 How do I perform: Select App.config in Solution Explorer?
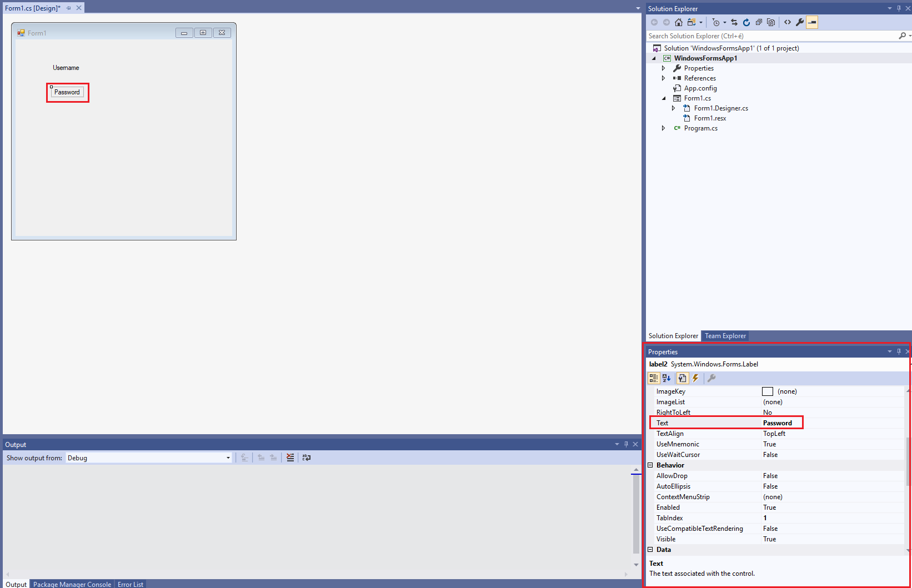(x=700, y=88)
